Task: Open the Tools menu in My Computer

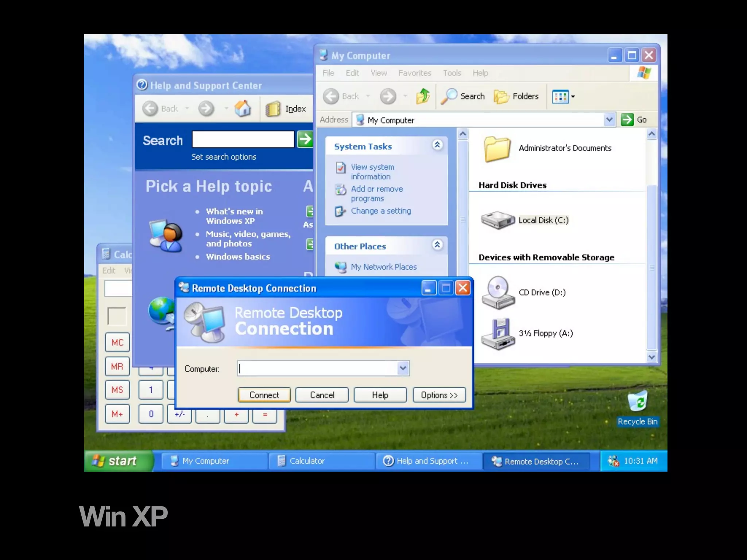Action: tap(452, 73)
